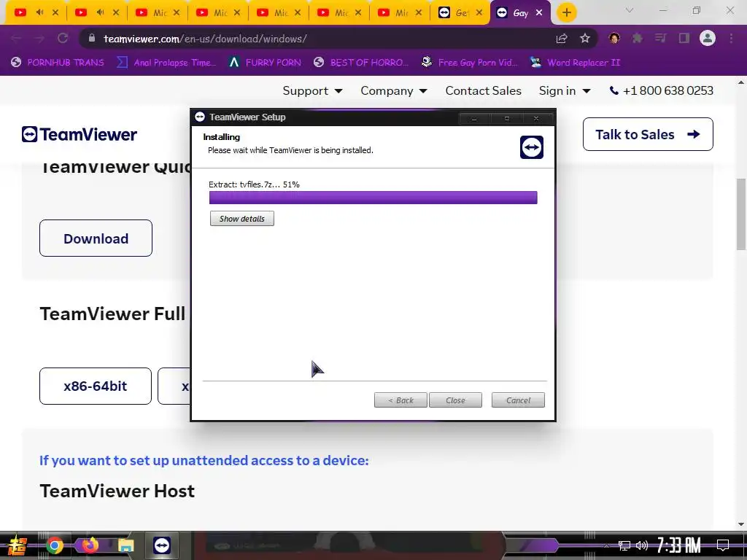Open the Word Replacer II bookmark

tap(575, 63)
